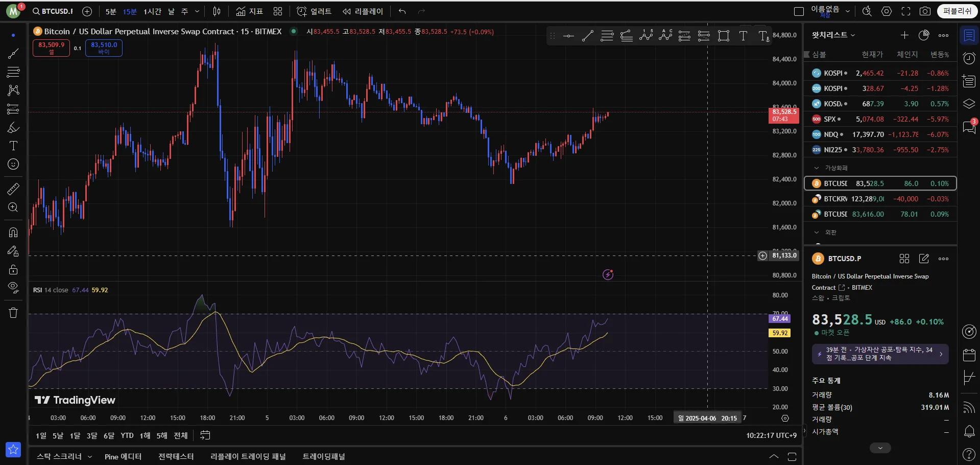The image size is (980, 465).
Task: Select the KOSDAQ row in the watchlist
Action: tap(880, 104)
